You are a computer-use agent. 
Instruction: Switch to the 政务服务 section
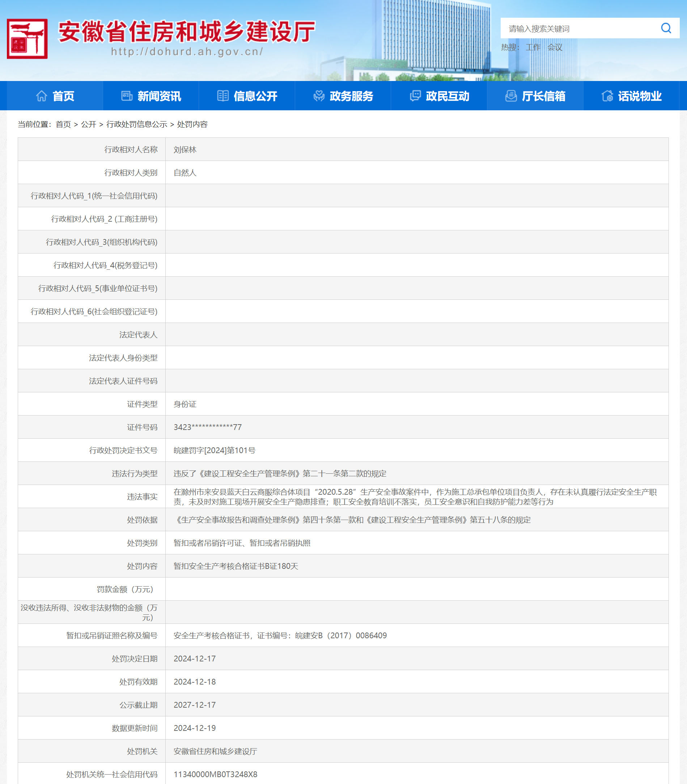click(x=351, y=96)
